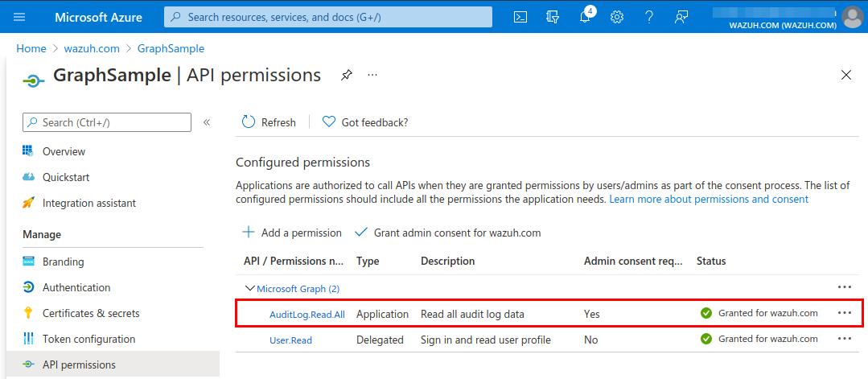Click the API permissions sidebar icon

[x=28, y=365]
